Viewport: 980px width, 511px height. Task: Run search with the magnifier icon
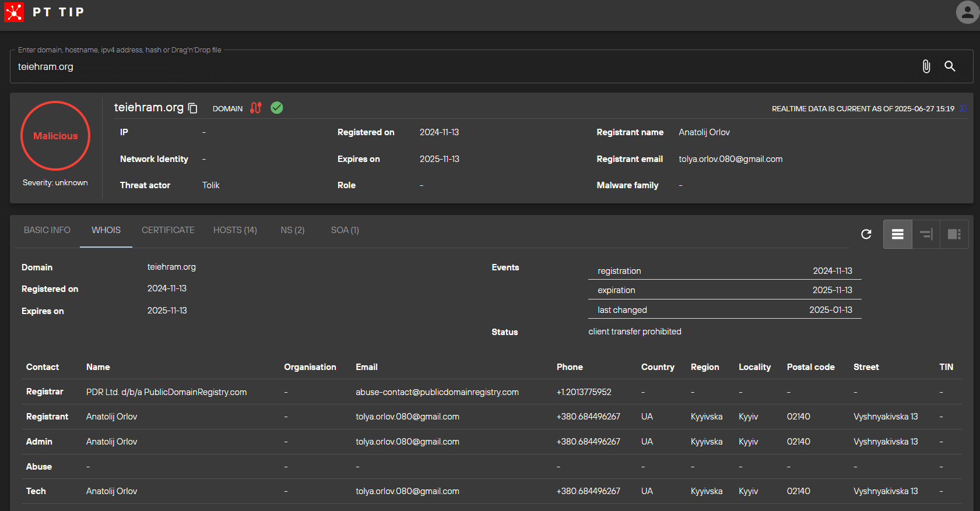[x=950, y=66]
